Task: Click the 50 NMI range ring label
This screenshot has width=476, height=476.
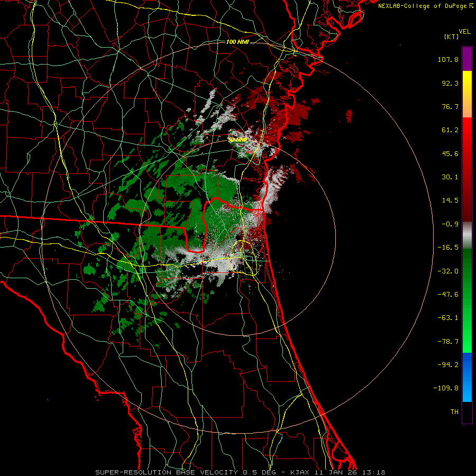Action: pos(237,140)
